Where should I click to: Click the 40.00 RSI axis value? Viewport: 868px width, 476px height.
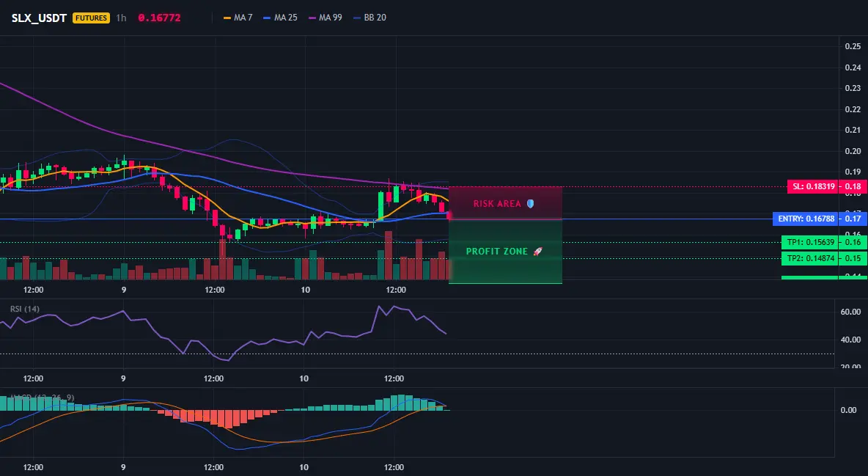pos(850,340)
